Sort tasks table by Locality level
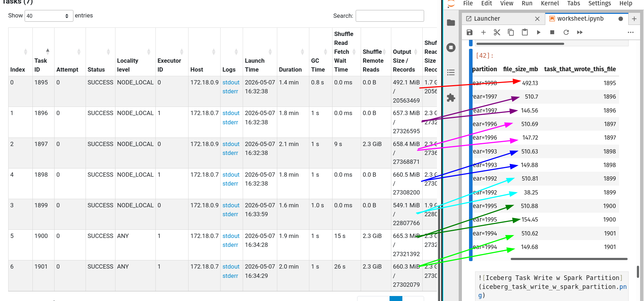Image resolution: width=644 pixels, height=301 pixels. click(x=135, y=52)
